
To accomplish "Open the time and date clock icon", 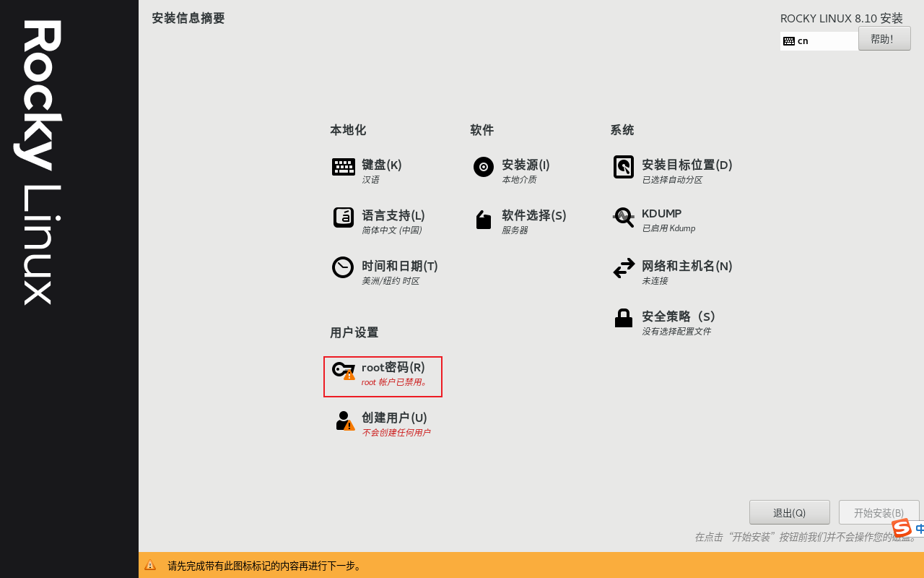I will [x=343, y=267].
